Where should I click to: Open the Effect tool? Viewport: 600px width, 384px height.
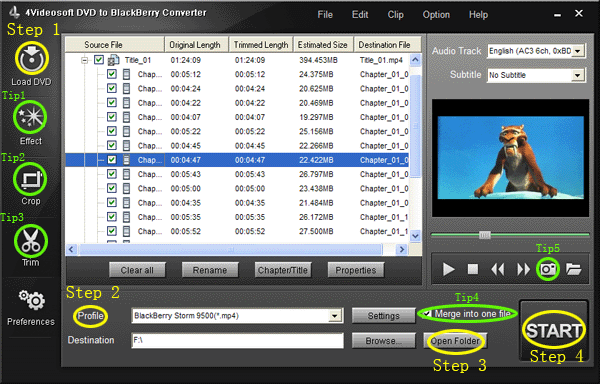pyautogui.click(x=30, y=117)
